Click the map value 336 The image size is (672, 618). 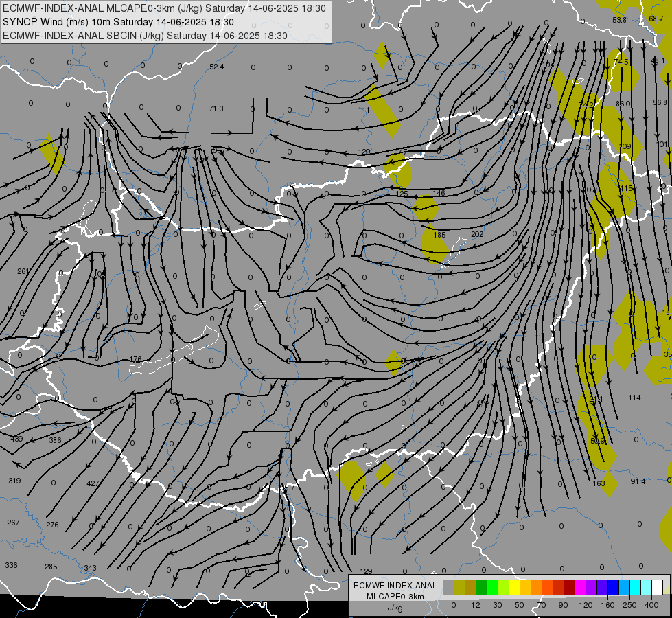(x=11, y=565)
